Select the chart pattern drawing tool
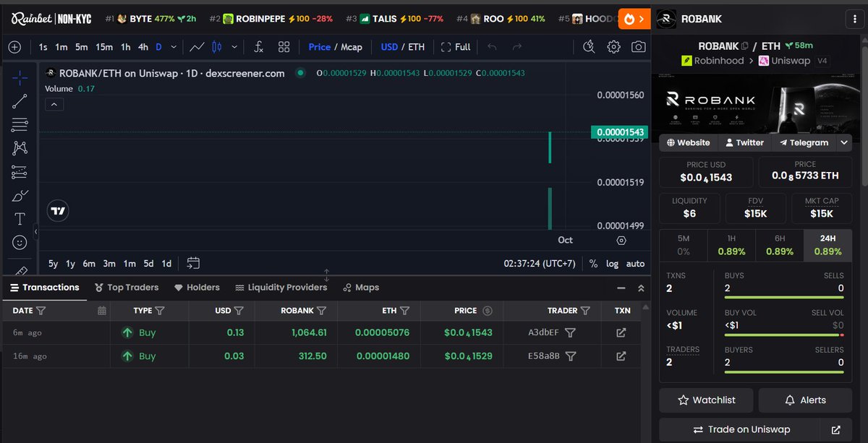Screen dimensions: 868x443 coord(20,148)
